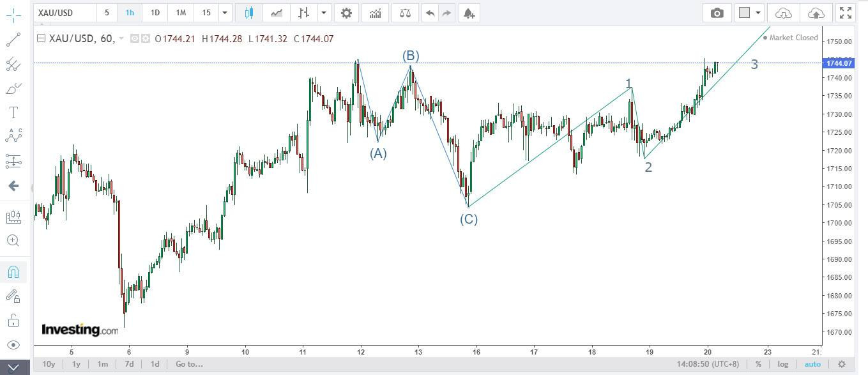Open chart settings gear

click(x=346, y=13)
